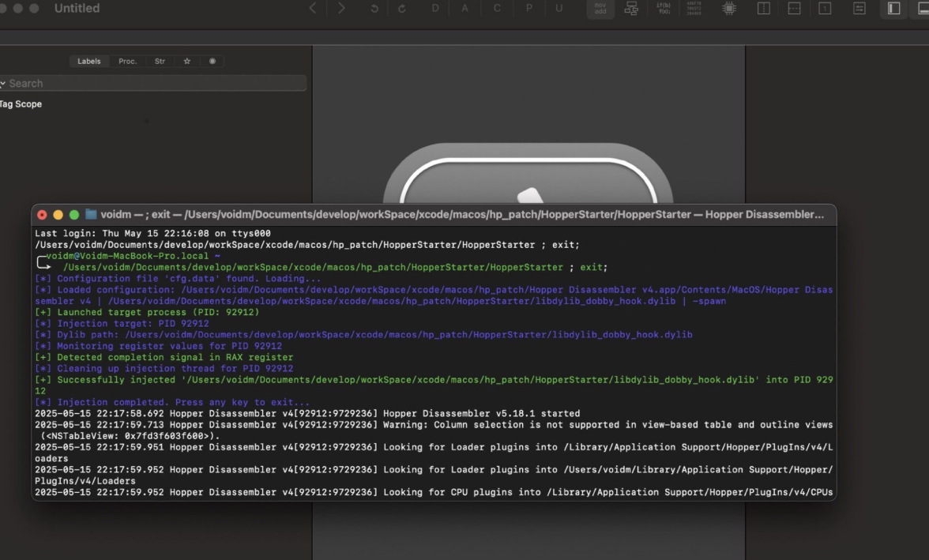Mark as code with the C button
The width and height of the screenshot is (929, 560).
pyautogui.click(x=497, y=8)
